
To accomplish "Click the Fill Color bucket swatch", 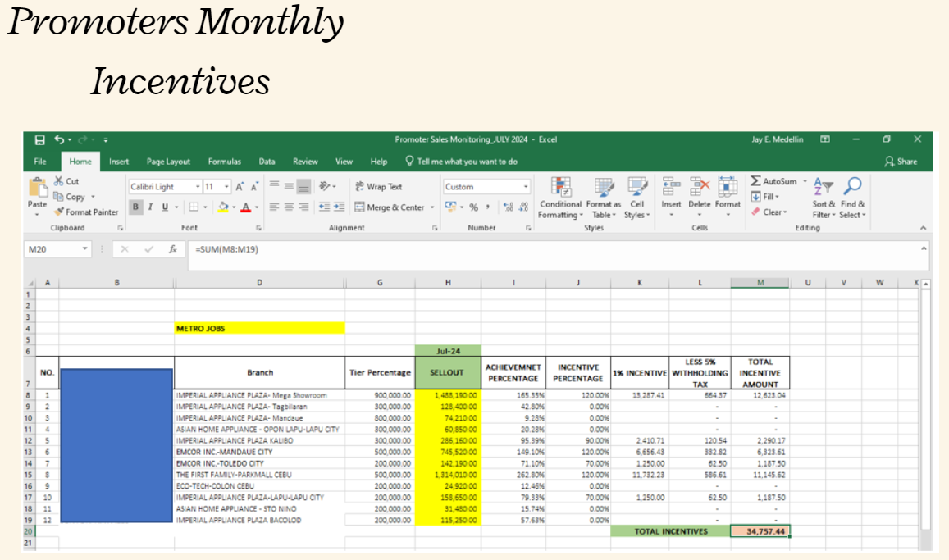I will (x=223, y=207).
